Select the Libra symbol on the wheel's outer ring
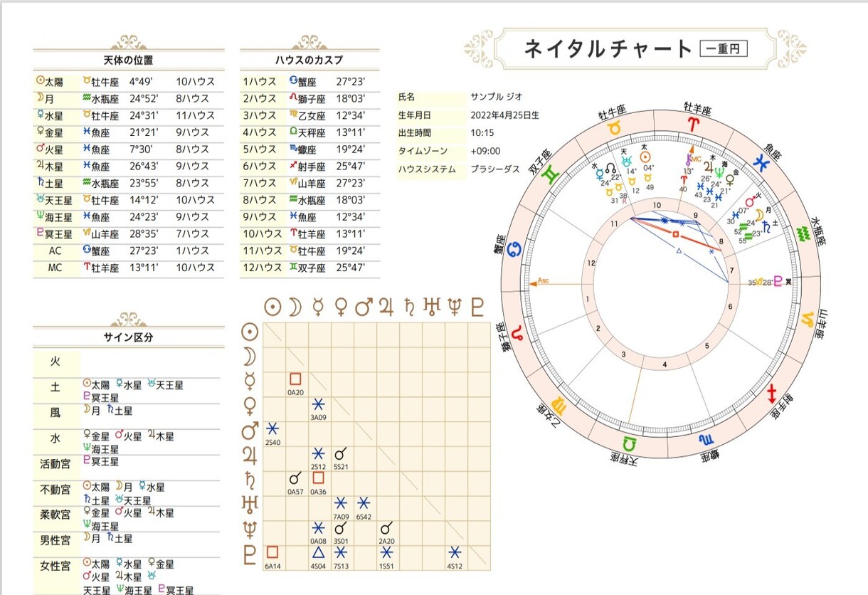 point(629,446)
